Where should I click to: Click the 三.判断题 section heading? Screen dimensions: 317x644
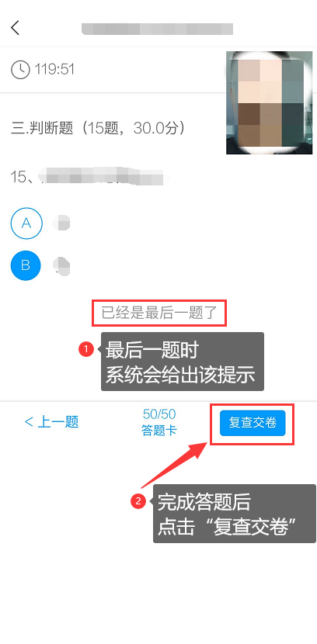(98, 129)
